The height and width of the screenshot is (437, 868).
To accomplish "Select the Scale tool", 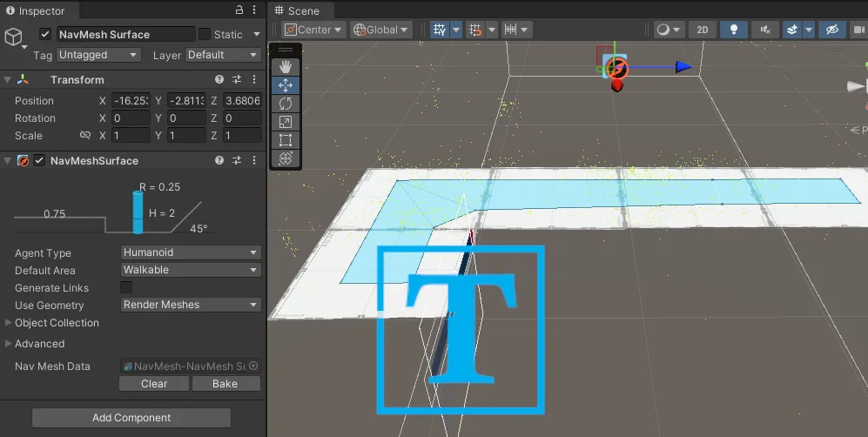I will 285,122.
